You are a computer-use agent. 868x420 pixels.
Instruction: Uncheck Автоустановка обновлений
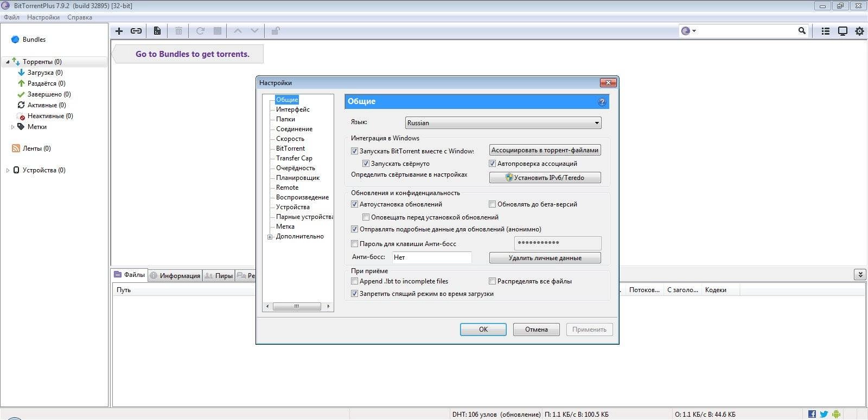[x=355, y=204]
